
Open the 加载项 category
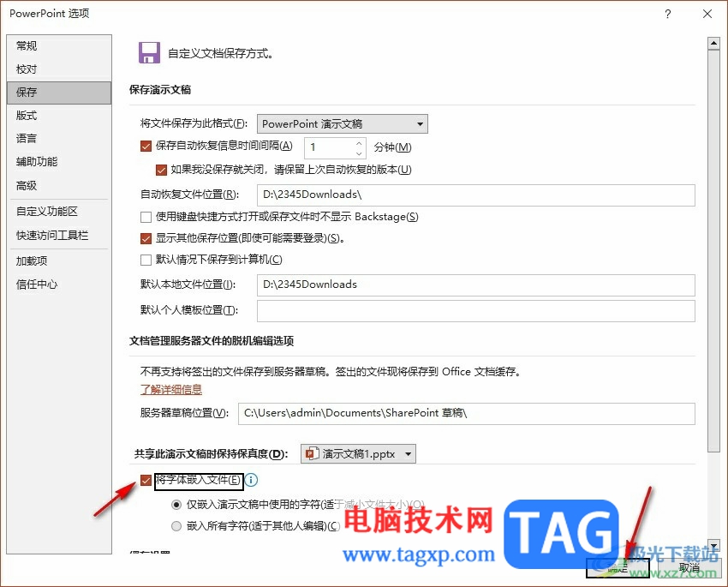[x=59, y=261]
